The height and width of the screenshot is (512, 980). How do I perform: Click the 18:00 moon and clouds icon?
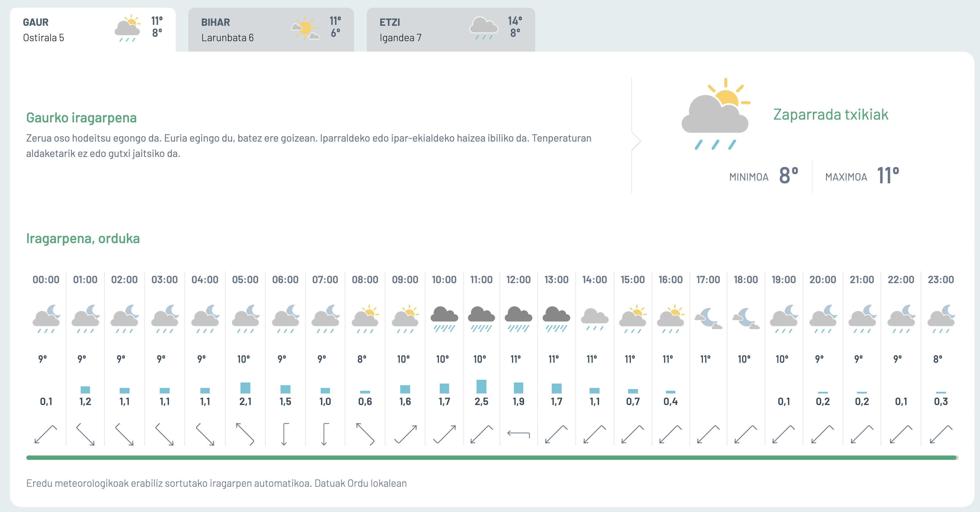coord(746,318)
